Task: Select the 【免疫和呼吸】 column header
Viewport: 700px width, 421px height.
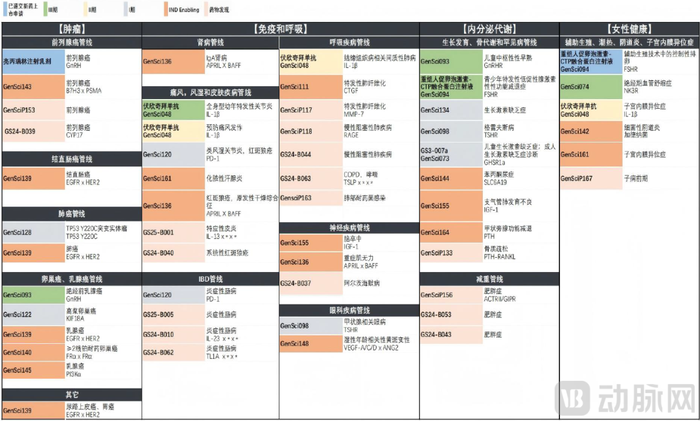Action: [281, 29]
